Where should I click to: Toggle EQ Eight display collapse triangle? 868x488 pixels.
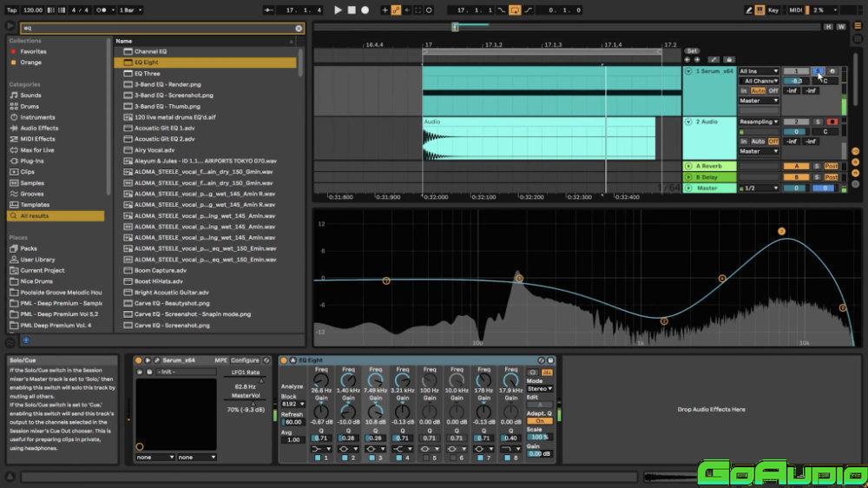click(293, 360)
